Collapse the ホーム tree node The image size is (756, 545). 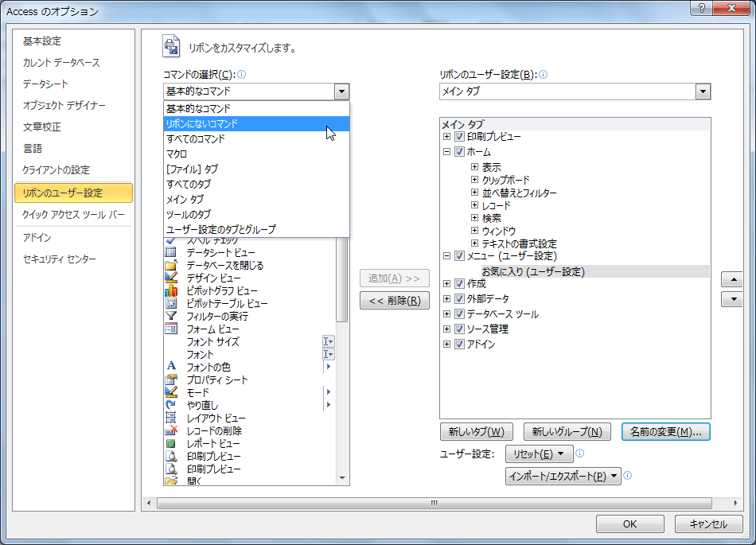pyautogui.click(x=447, y=151)
